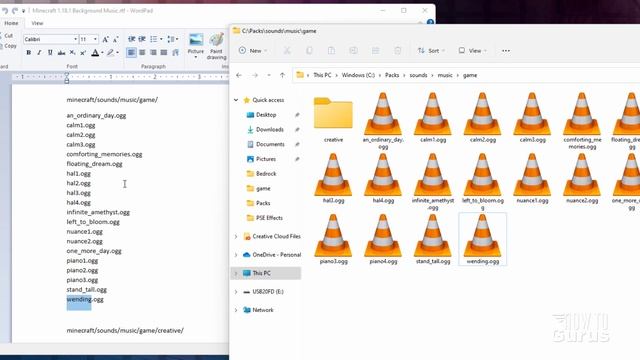This screenshot has width=640, height=360.
Task: Open the View menu in File Explorer
Action: pyautogui.click(x=473, y=51)
